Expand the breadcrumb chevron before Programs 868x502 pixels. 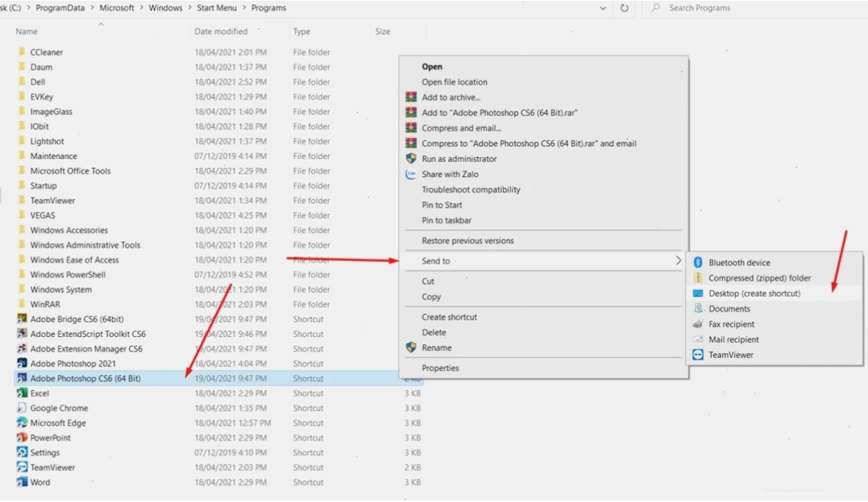(x=245, y=8)
